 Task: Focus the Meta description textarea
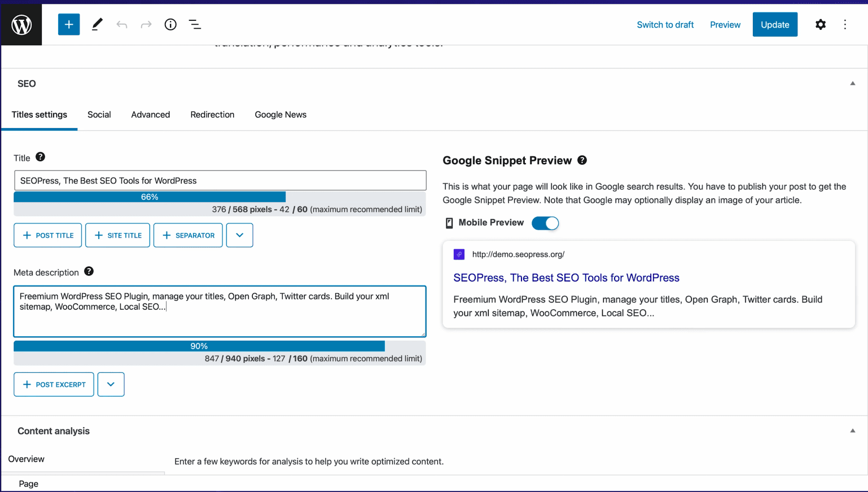click(220, 311)
